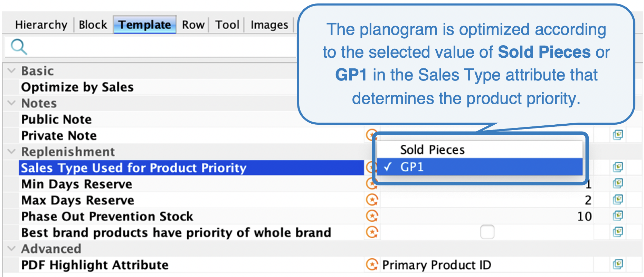The width and height of the screenshot is (644, 277).
Task: Click the magnifier search icon
Action: (19, 47)
